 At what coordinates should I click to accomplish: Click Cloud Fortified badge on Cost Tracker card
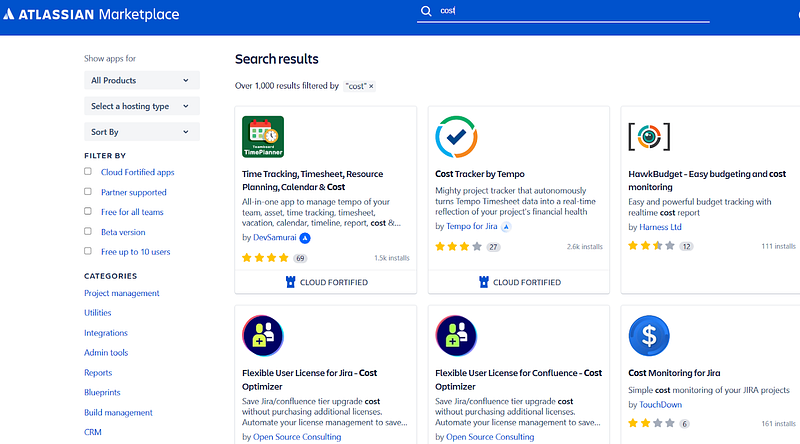pyautogui.click(x=519, y=282)
